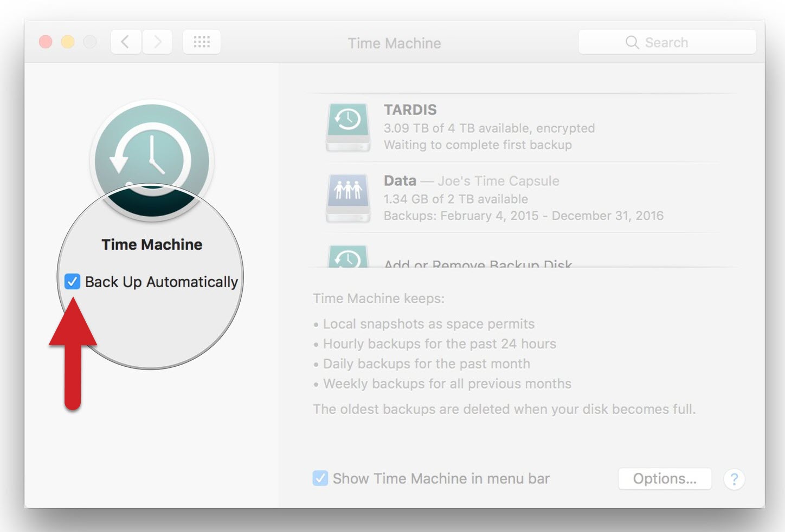785x532 pixels.
Task: Open the Options... button
Action: point(665,479)
